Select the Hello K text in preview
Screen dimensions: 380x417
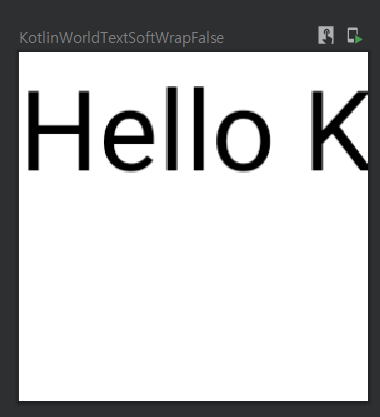pyautogui.click(x=197, y=129)
